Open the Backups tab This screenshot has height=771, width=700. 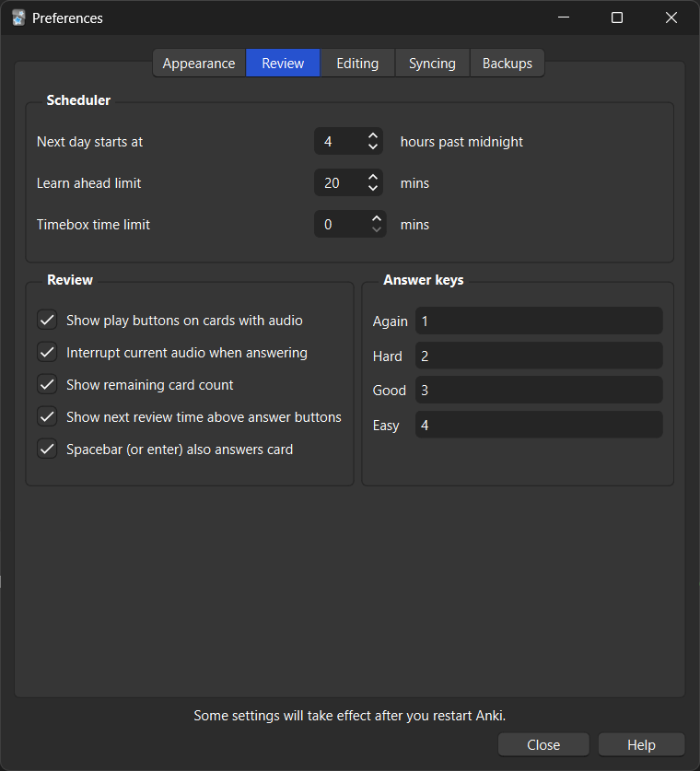(507, 63)
